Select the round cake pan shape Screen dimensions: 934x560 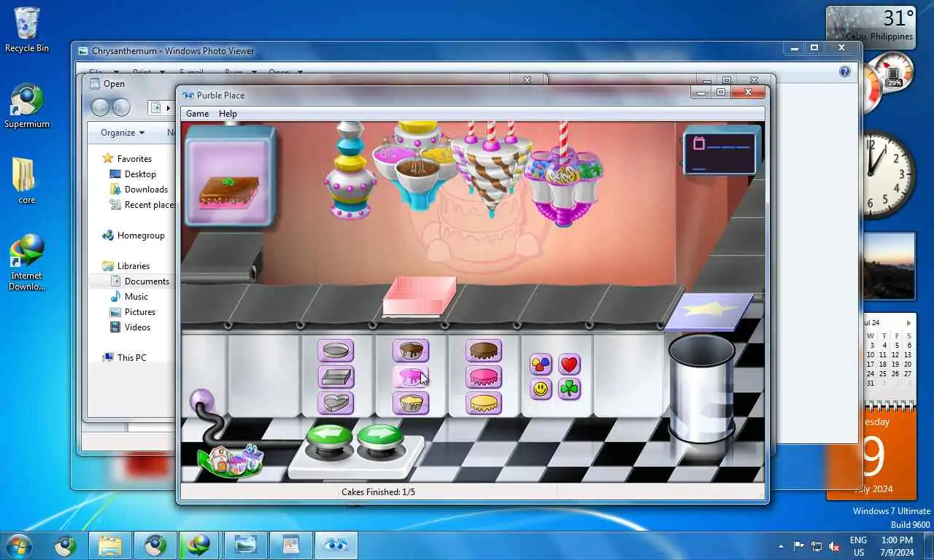click(x=336, y=351)
